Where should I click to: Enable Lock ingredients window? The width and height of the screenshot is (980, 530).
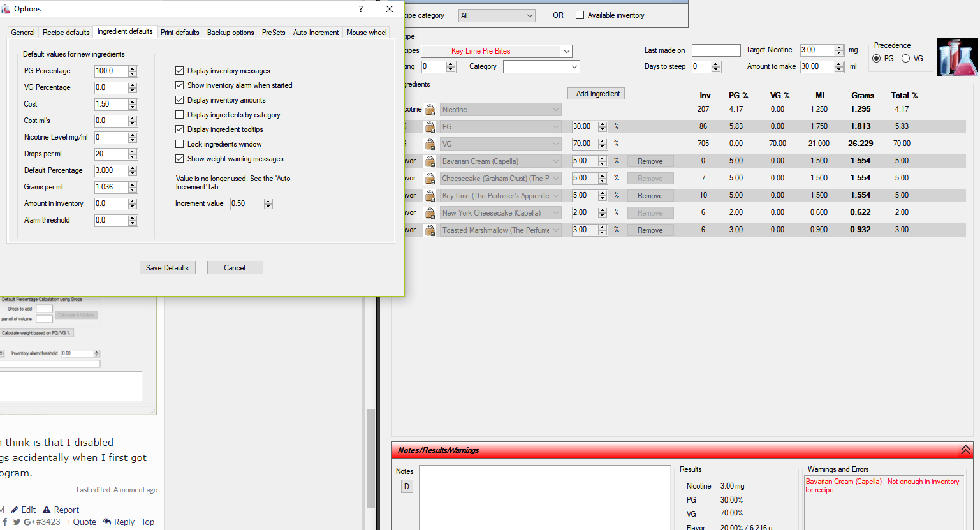180,144
